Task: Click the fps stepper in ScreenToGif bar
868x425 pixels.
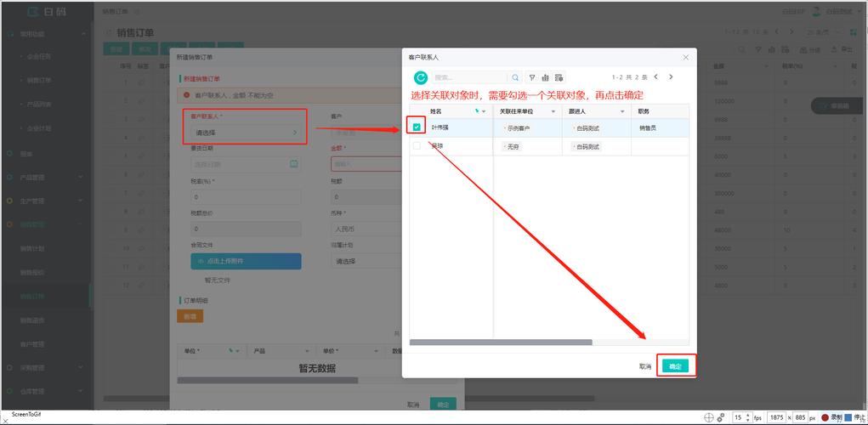Action: 748,418
